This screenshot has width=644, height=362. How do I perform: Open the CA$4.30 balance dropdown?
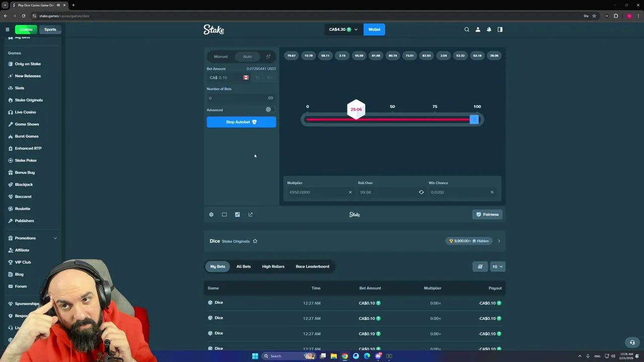pyautogui.click(x=343, y=29)
